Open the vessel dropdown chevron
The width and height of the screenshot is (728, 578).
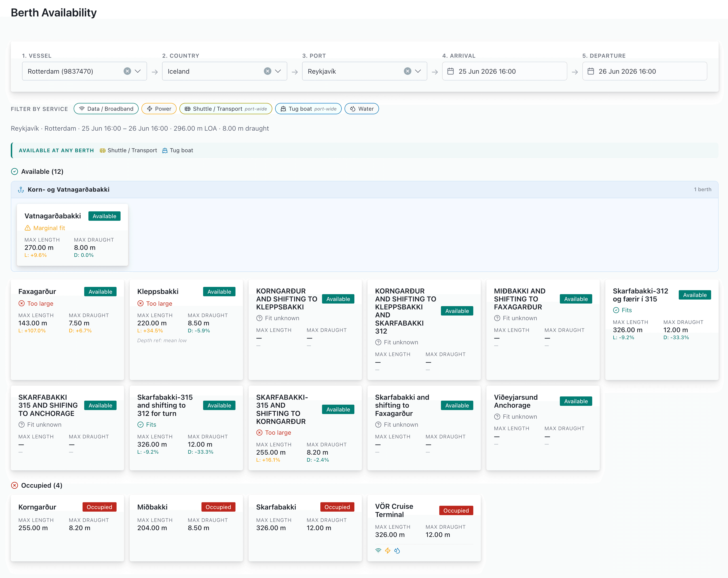138,71
